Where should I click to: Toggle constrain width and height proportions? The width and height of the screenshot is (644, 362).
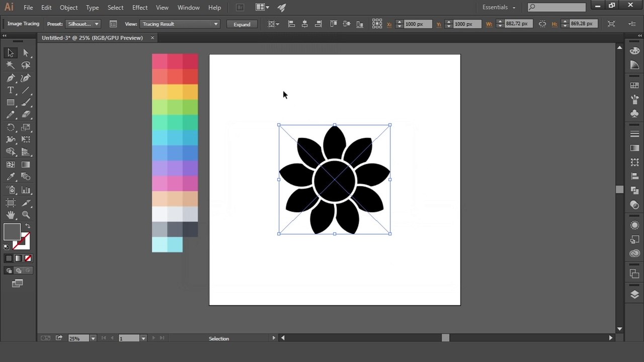tap(542, 24)
